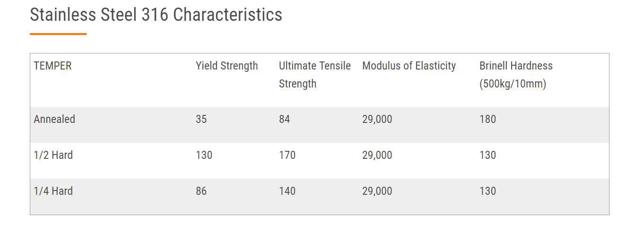
Task: Select the 1/2 Hard row label
Action: (53, 155)
